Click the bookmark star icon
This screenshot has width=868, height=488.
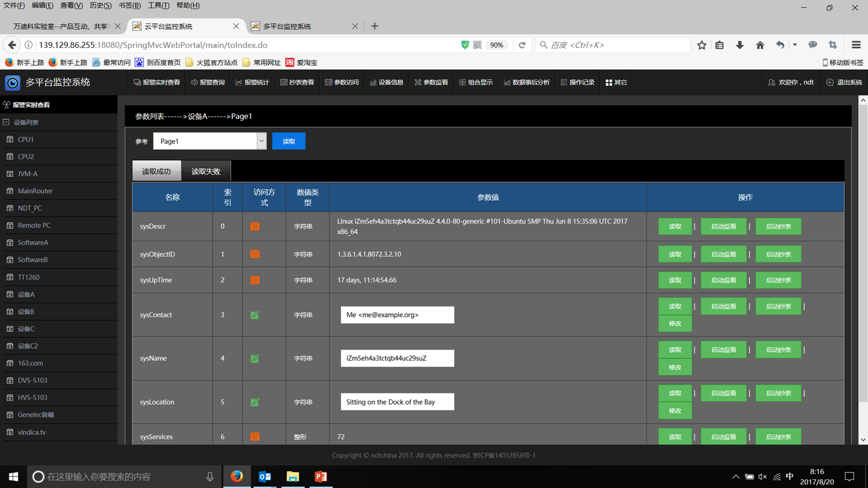701,45
